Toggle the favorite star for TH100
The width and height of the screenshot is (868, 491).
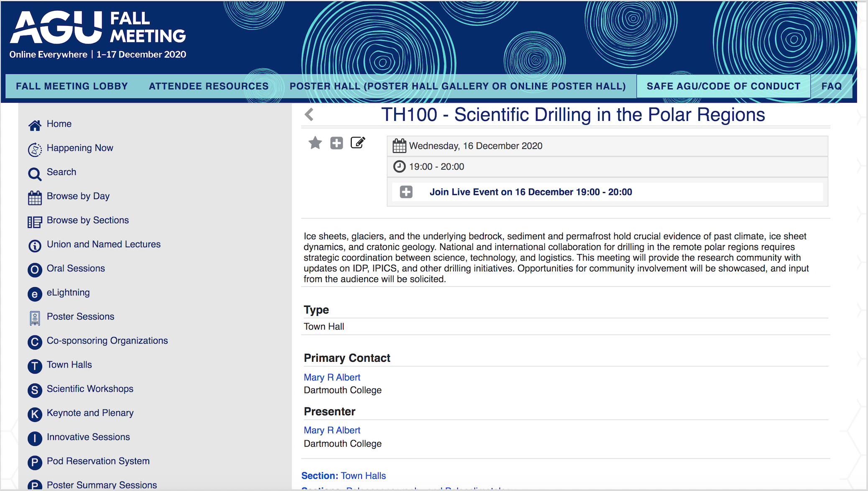tap(315, 143)
